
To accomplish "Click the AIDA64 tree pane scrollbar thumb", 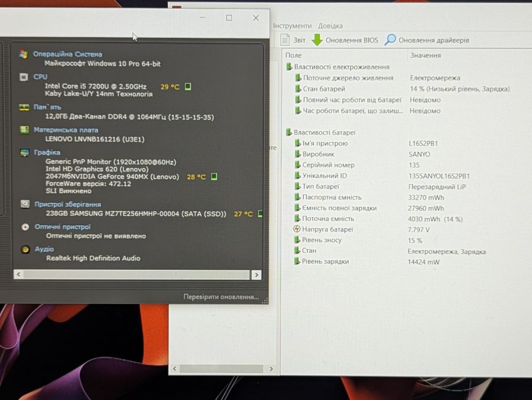I will pos(221,369).
